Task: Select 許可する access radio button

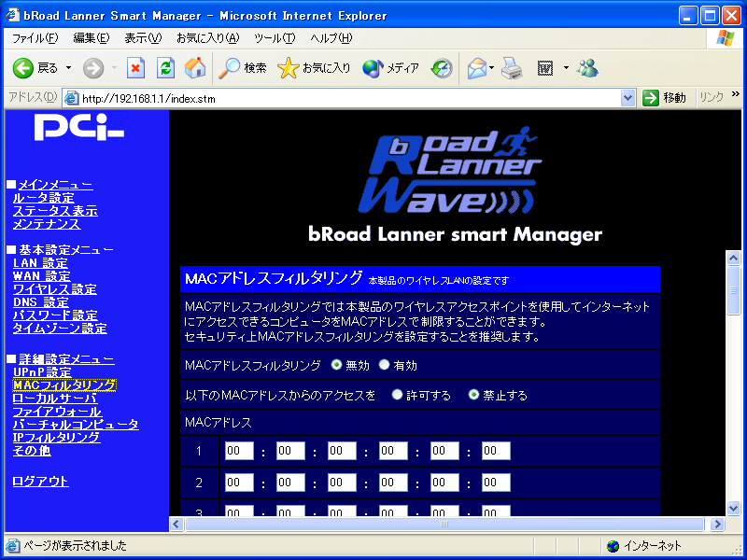Action: tap(397, 394)
